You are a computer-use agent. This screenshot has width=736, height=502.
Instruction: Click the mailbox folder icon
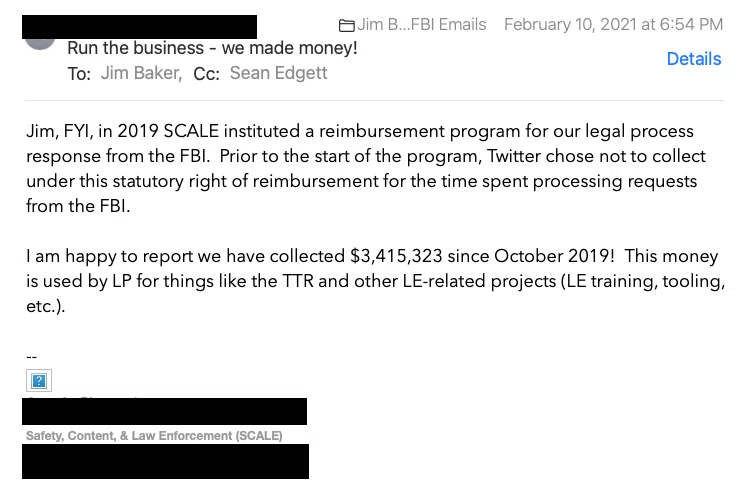point(346,25)
